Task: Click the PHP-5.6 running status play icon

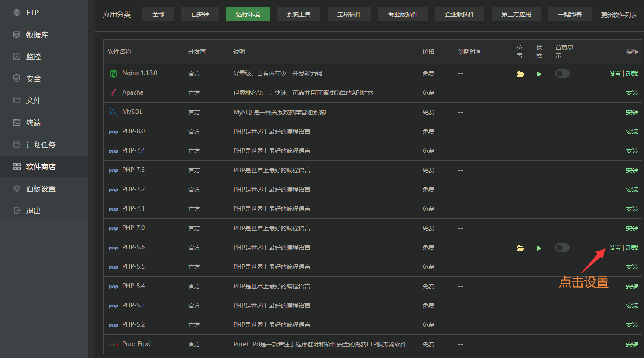Action: 539,248
